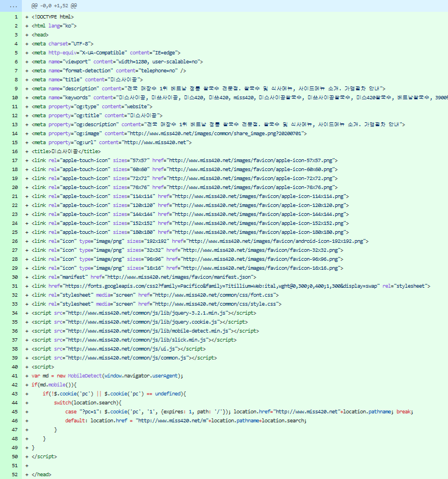This screenshot has width=448, height=479.
Task: Click the fonts.googleapis.com stylesheet line
Action: point(231,286)
